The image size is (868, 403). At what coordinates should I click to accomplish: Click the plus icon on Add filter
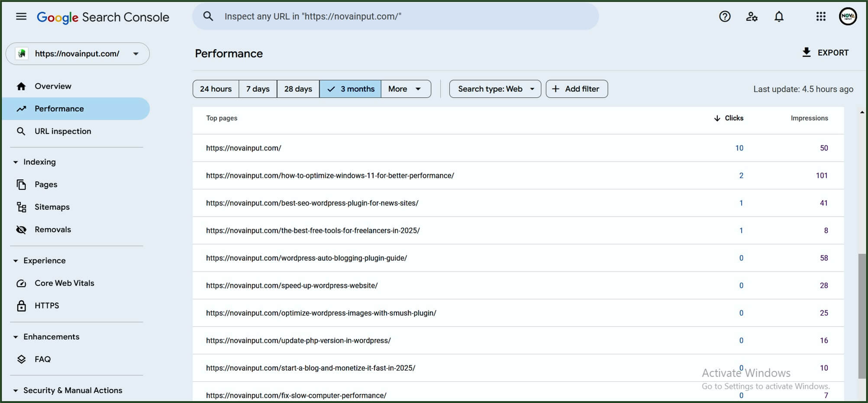point(555,89)
